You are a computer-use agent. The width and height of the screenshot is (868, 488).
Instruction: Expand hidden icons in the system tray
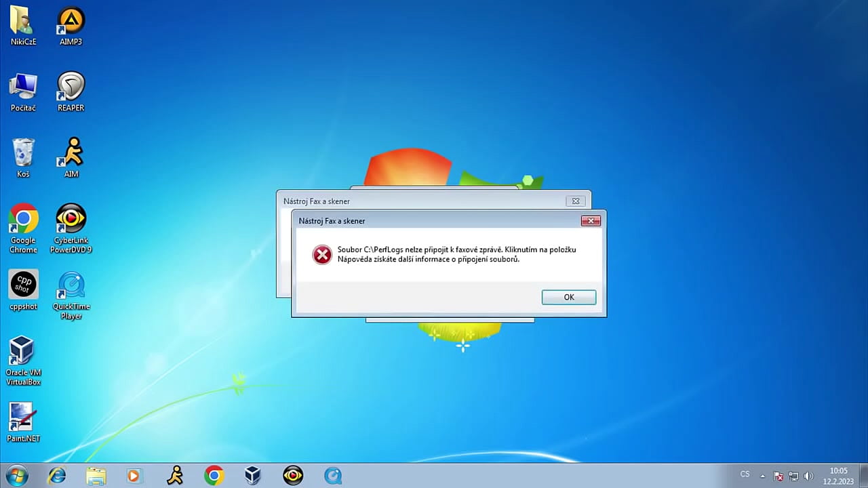click(762, 475)
